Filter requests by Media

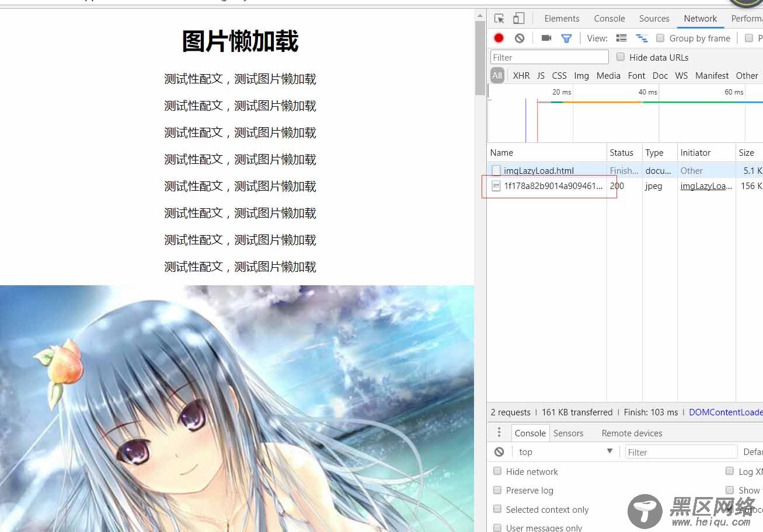(x=608, y=76)
